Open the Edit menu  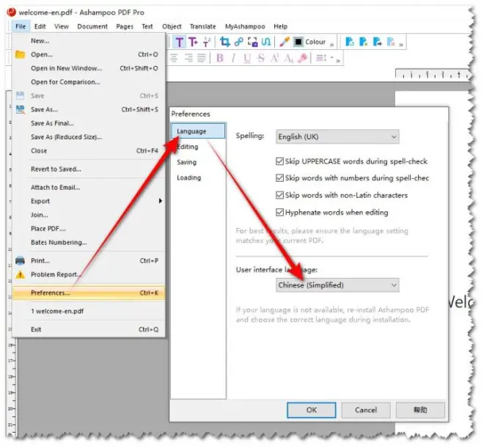click(x=40, y=26)
